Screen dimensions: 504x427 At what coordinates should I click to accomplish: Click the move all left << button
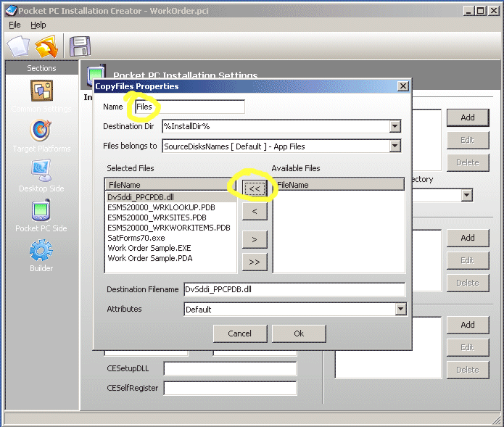point(255,188)
